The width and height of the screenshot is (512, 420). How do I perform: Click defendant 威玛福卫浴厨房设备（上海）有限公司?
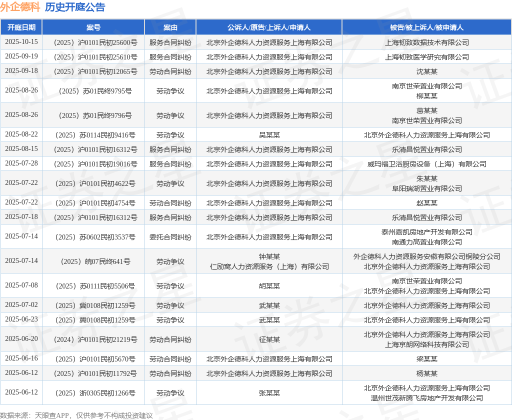pyautogui.click(x=427, y=164)
